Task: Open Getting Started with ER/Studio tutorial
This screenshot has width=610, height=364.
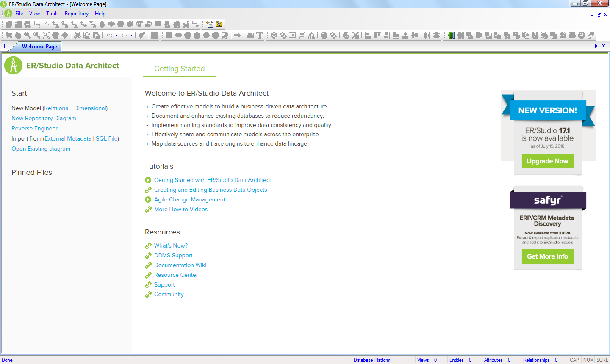Action: click(212, 180)
